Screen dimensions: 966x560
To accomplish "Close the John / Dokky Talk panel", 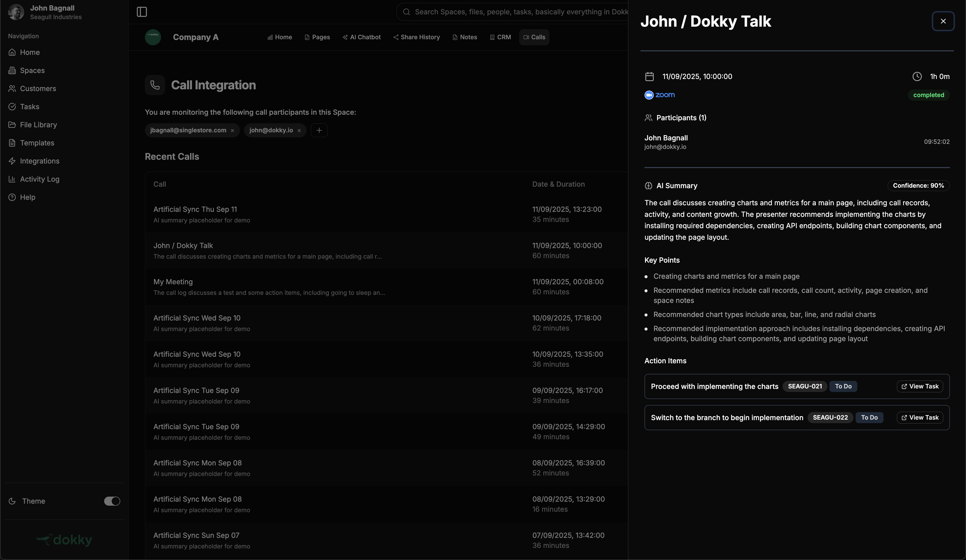I will tap(943, 21).
